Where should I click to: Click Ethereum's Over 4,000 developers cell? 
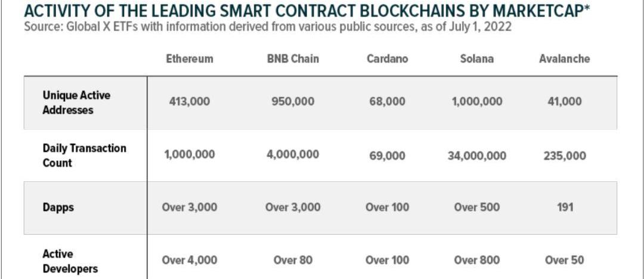(190, 260)
